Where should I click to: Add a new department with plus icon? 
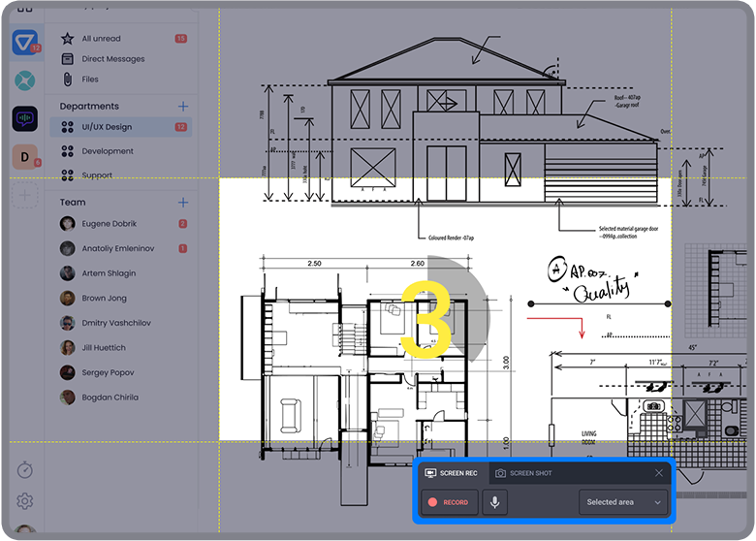[182, 107]
